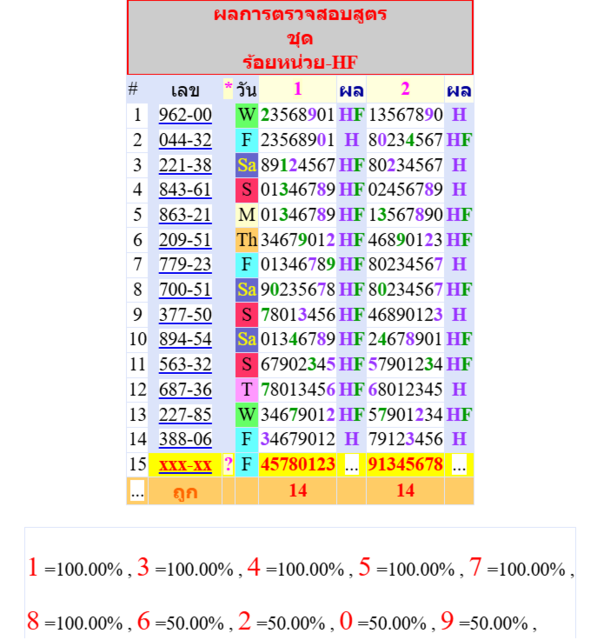Viewport: 597px width, 640px height.
Task: Click value 02456789 in row 4
Action: coord(405,190)
